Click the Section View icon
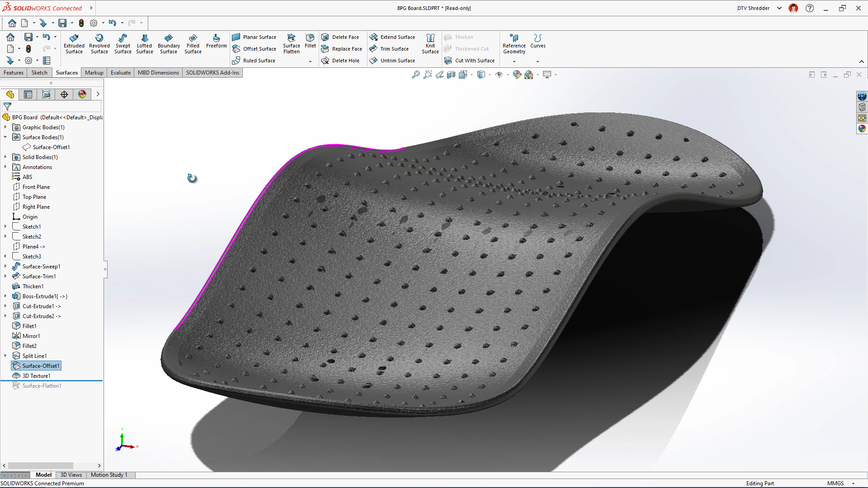The width and height of the screenshot is (868, 488). [451, 75]
